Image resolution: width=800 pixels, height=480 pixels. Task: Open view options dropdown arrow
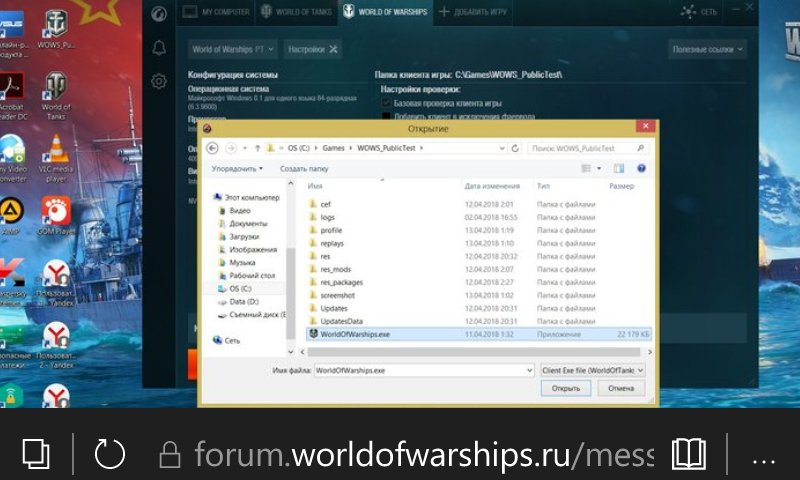(x=599, y=168)
